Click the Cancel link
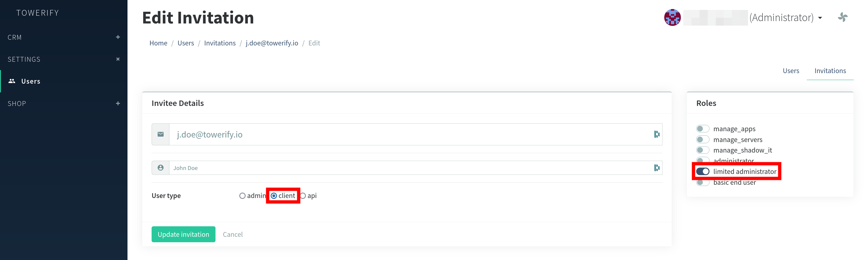This screenshot has width=868, height=260. tap(232, 234)
